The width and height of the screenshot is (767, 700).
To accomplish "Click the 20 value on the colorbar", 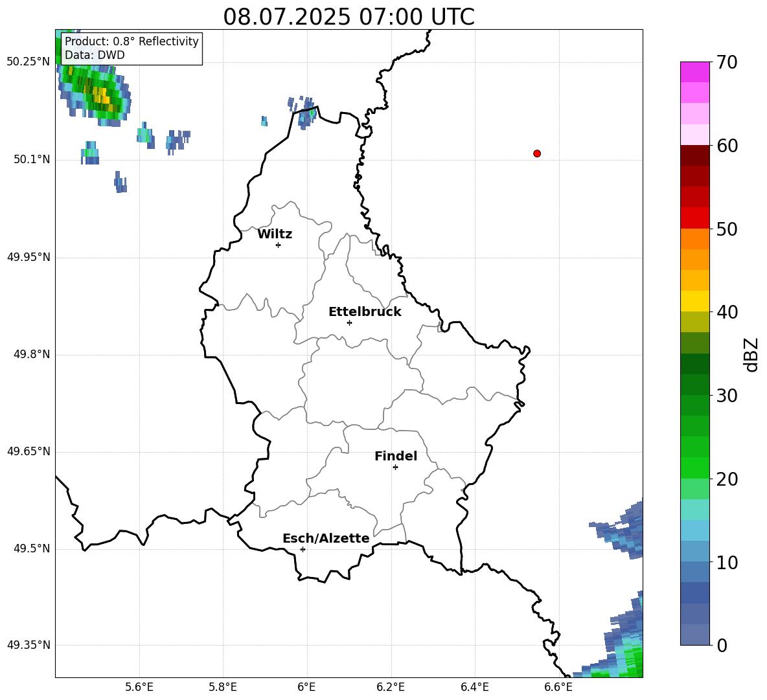I will 727,479.
